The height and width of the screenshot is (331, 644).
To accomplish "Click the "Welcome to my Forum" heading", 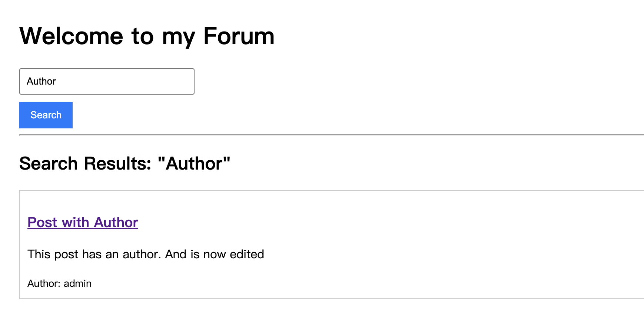I will pyautogui.click(x=147, y=36).
